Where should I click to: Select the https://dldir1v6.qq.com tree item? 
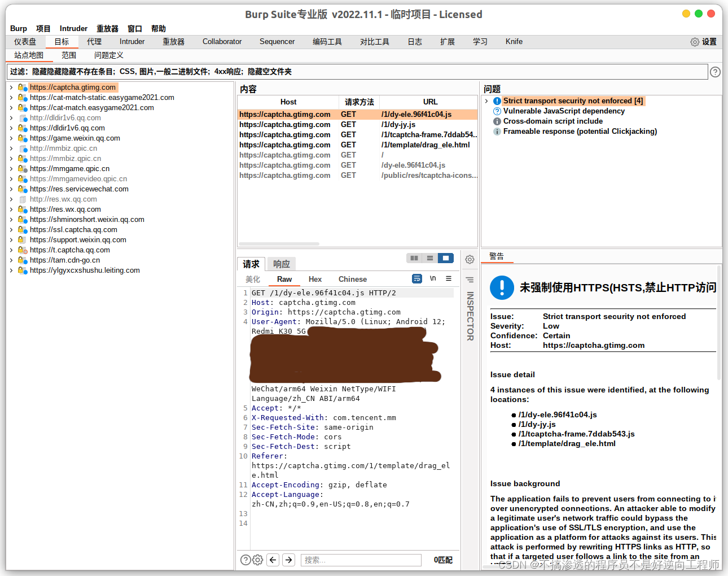click(67, 128)
